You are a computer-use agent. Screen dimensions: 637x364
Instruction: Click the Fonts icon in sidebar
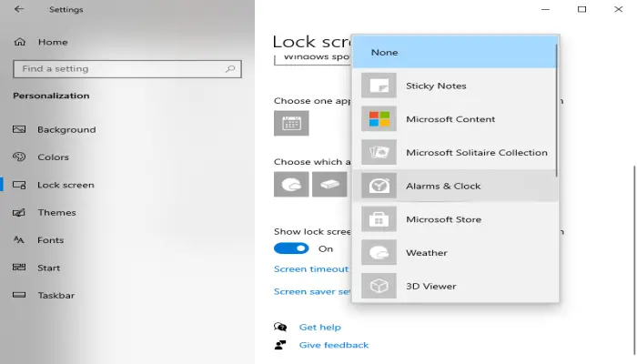pyautogui.click(x=19, y=239)
